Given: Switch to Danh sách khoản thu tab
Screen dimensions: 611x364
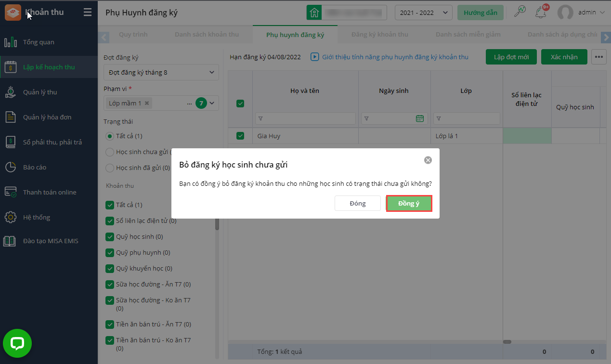Looking at the screenshot, I should click(x=207, y=35).
